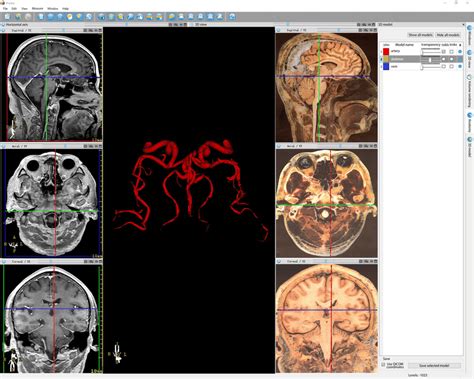Click the MRI axial slice image
474x379 pixels.
pos(52,203)
